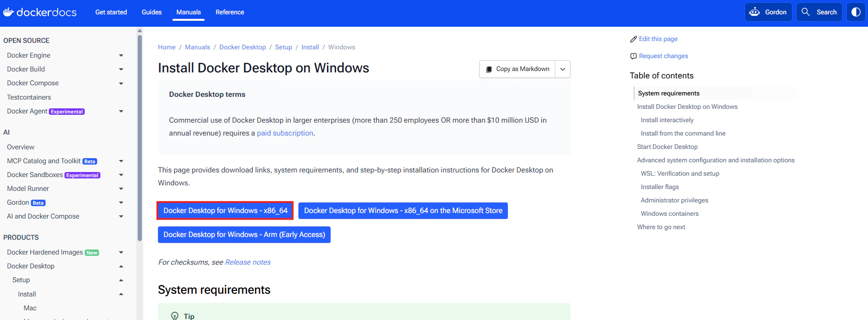This screenshot has height=320, width=868.
Task: Go to Manuals in the breadcrumb
Action: coord(198,47)
